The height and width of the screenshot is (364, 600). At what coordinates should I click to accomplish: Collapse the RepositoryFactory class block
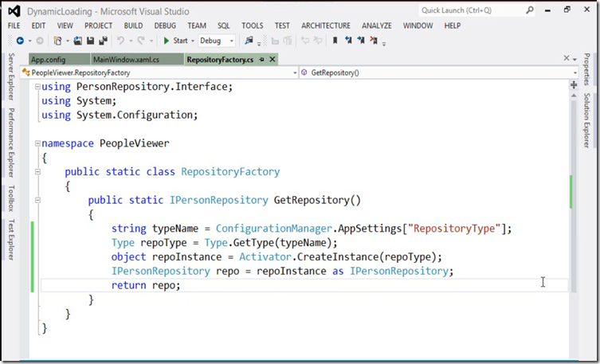point(37,172)
